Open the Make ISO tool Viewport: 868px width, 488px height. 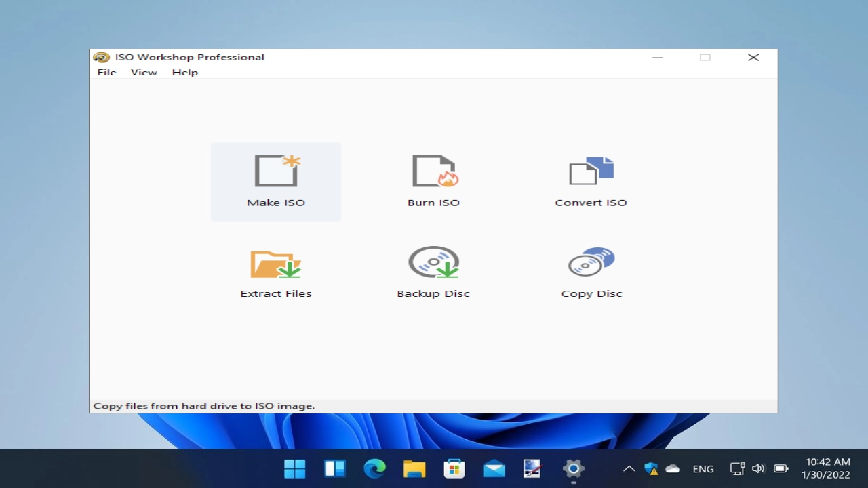[x=276, y=181]
